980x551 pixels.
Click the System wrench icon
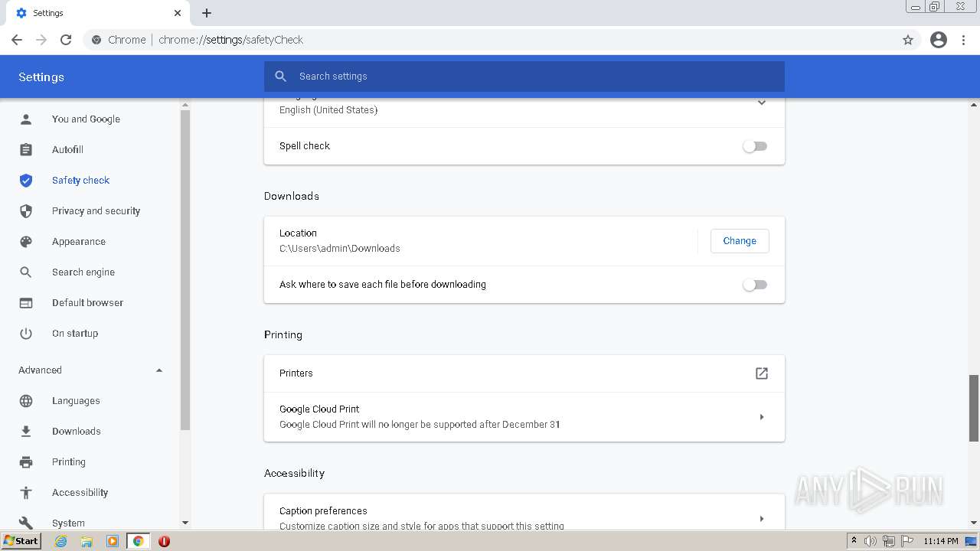coord(26,523)
